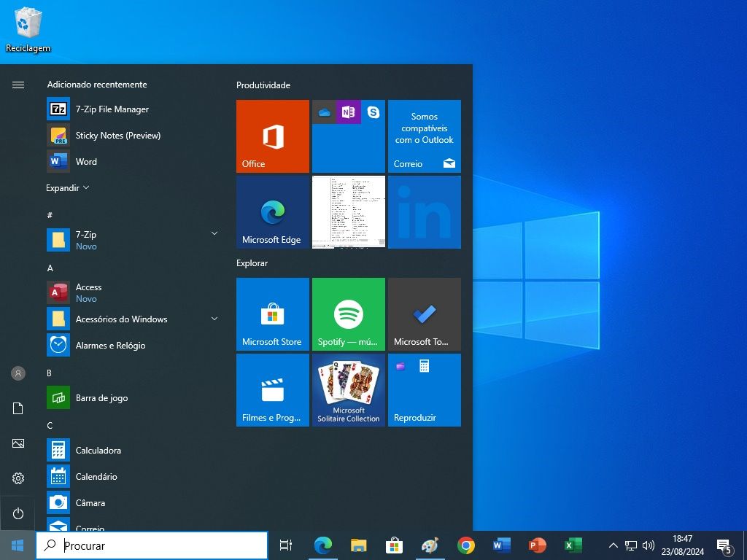Click the Adicionado recentemente header

97,85
